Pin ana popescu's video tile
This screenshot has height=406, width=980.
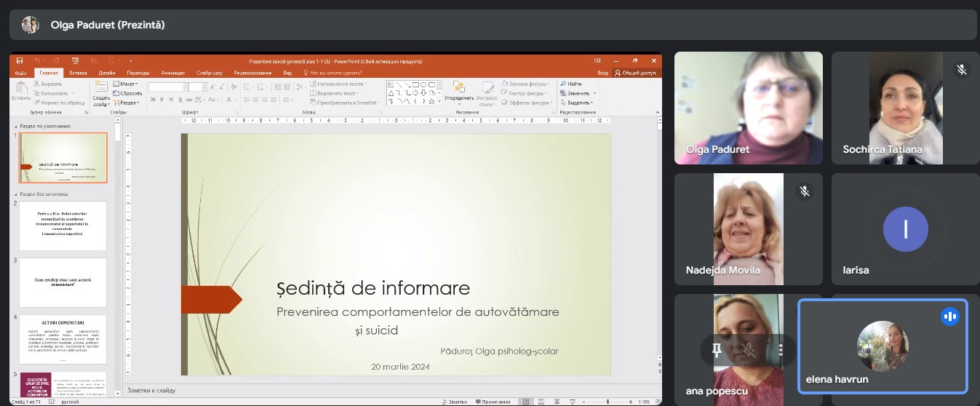coord(717,351)
